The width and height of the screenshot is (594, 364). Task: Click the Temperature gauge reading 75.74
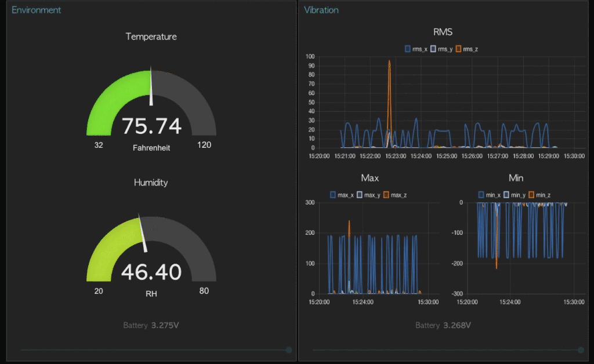tap(151, 126)
